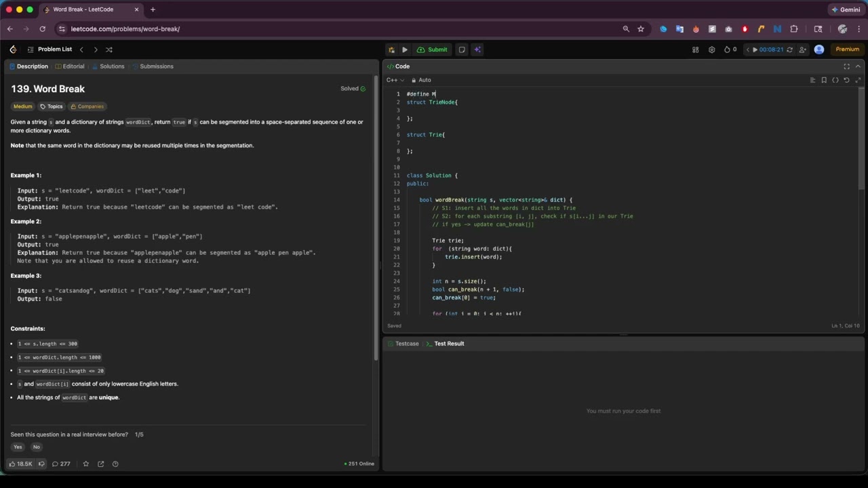Like the problem with thumbs up 18.5K
The height and width of the screenshot is (488, 868).
[20, 464]
